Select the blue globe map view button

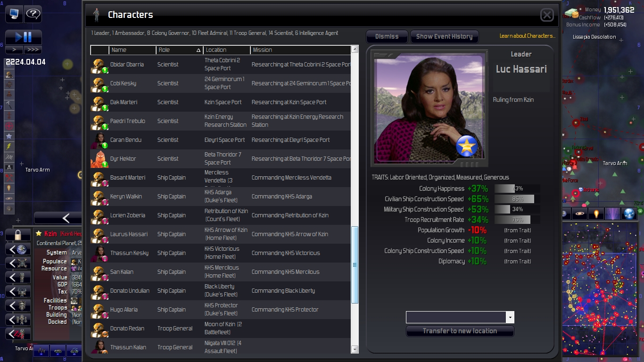[629, 214]
